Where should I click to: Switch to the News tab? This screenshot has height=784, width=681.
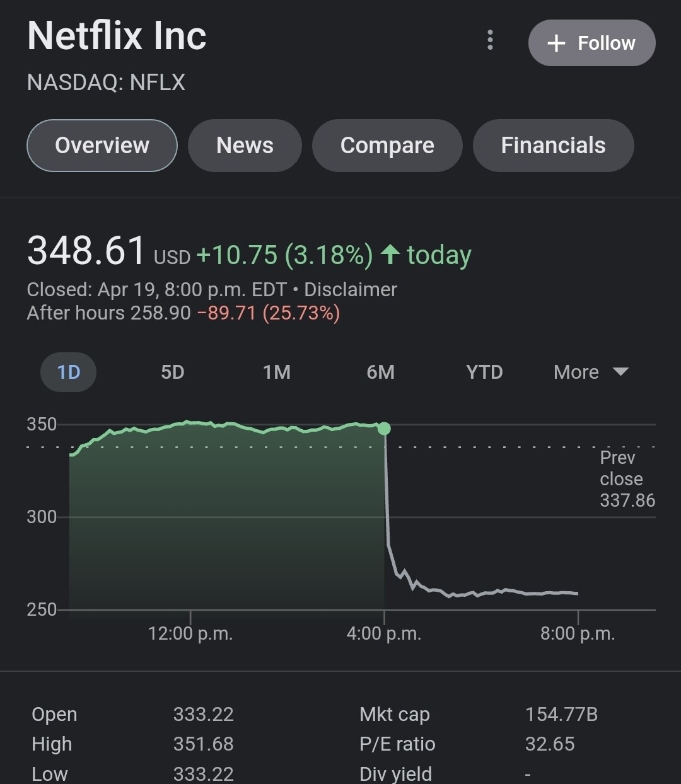point(245,146)
